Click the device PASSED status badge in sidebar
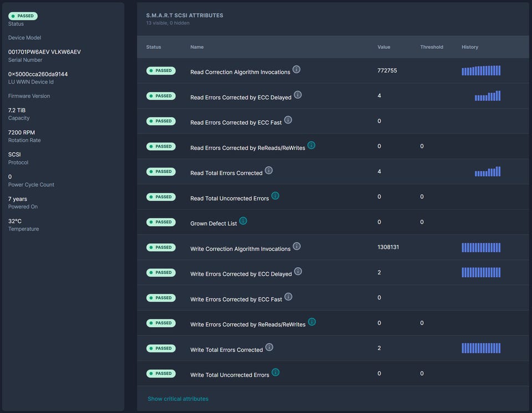Screen dimensions: 532x413 pos(23,16)
